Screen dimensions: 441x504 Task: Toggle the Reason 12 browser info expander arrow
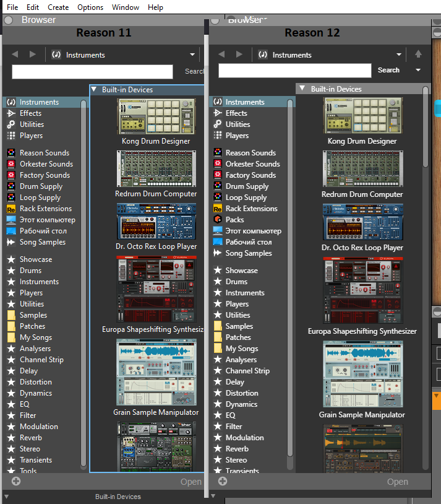point(213,497)
